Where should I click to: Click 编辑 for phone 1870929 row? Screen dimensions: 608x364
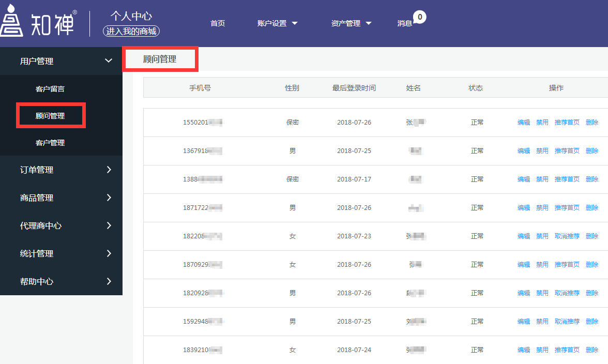pos(523,264)
